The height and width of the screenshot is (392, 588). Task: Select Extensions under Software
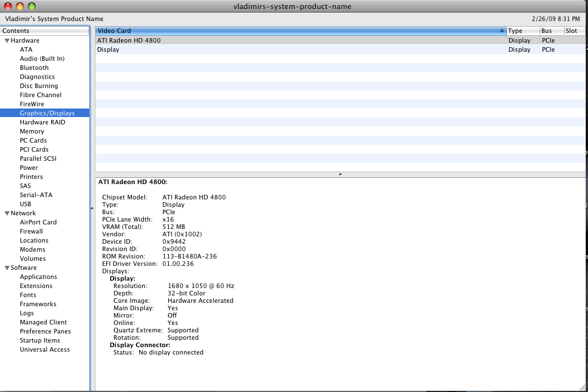tap(36, 286)
